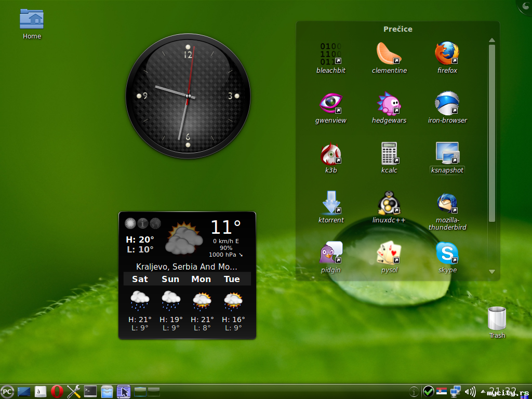
Task: Launch Opera browser from panel
Action: [x=57, y=392]
